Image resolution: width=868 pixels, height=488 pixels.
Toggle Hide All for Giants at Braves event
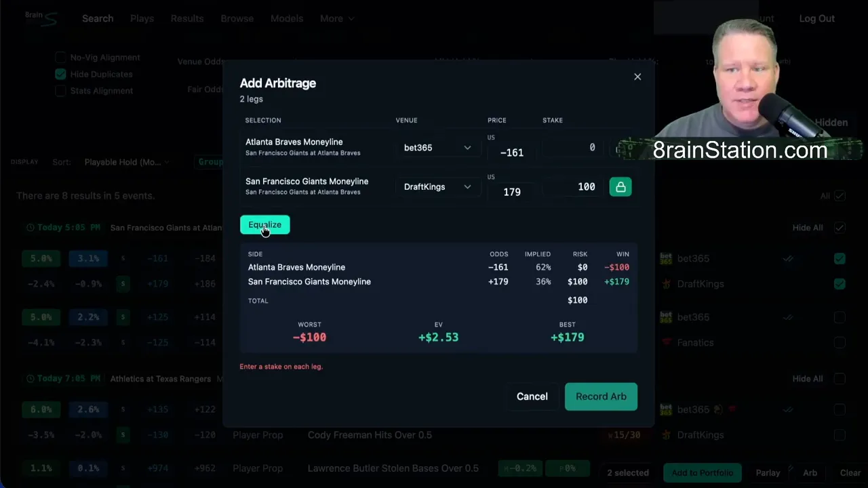(840, 228)
